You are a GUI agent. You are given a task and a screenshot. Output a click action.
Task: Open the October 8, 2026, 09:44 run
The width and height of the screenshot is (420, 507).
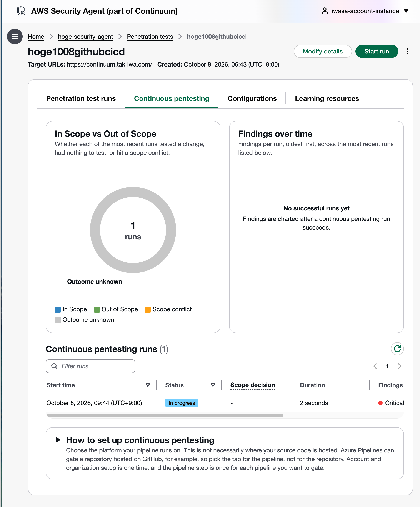click(x=94, y=403)
